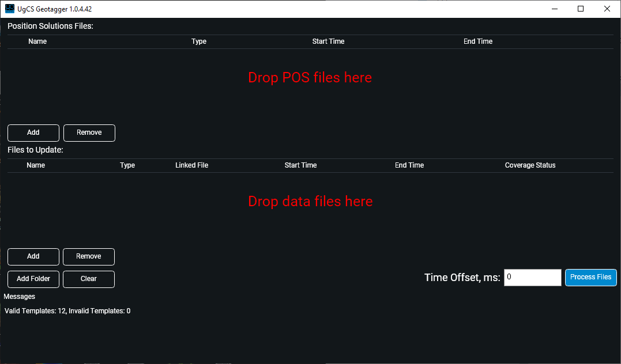621x364 pixels.
Task: Close the UgCS Geotagger window
Action: coord(607,9)
